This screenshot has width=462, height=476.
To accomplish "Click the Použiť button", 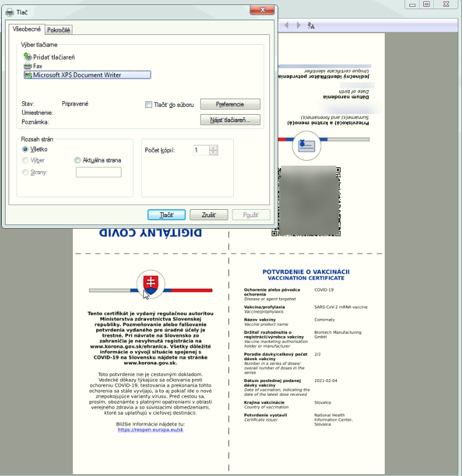I will coord(251,215).
